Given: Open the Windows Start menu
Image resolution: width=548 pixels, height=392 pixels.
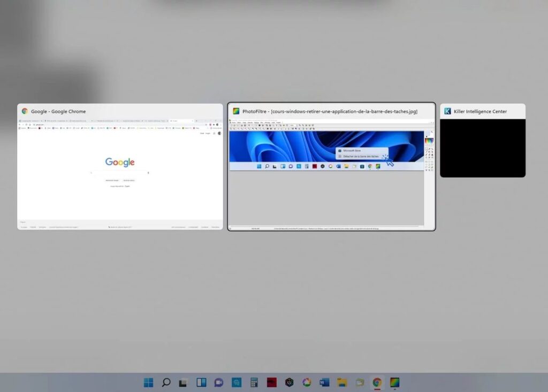Looking at the screenshot, I should tap(149, 382).
